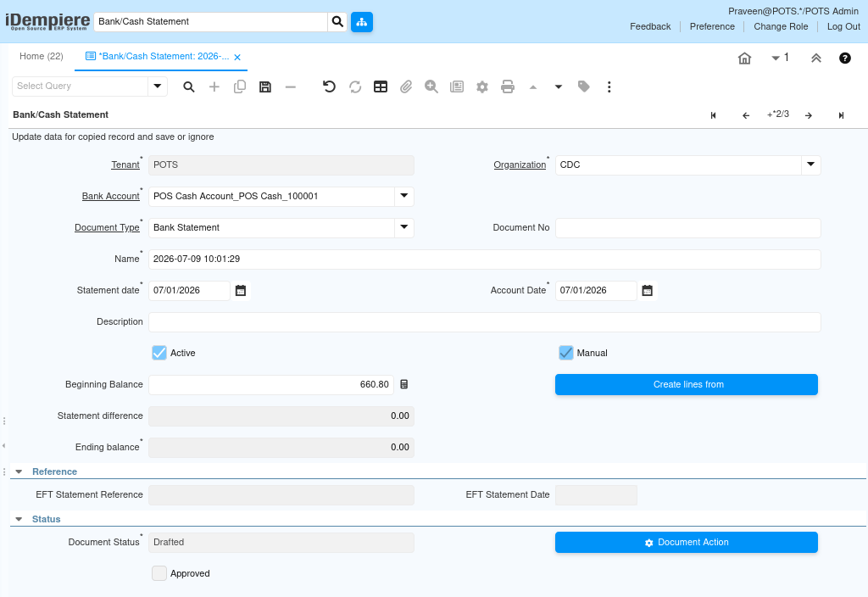
Task: Click the Find Record magnifier icon
Action: (x=189, y=87)
